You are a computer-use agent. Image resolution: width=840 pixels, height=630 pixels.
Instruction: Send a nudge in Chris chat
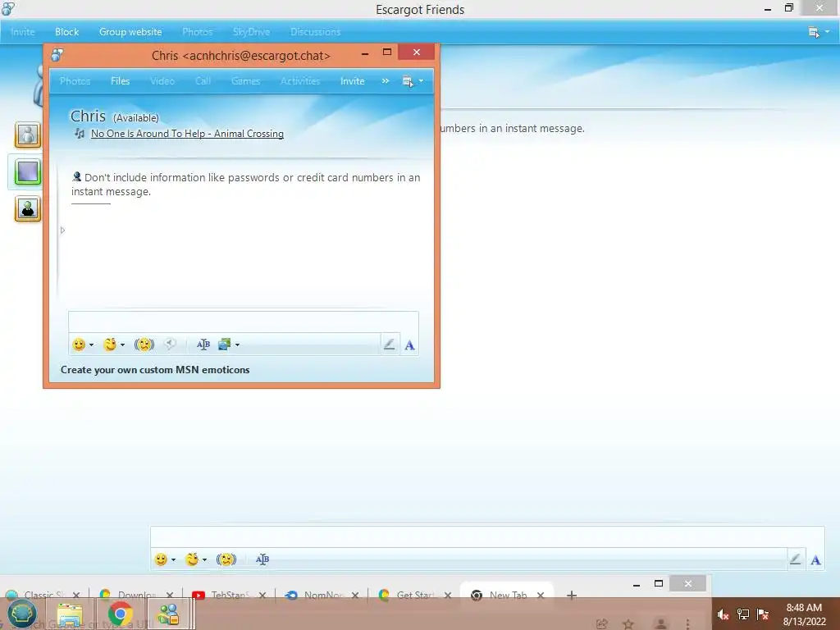coord(144,345)
